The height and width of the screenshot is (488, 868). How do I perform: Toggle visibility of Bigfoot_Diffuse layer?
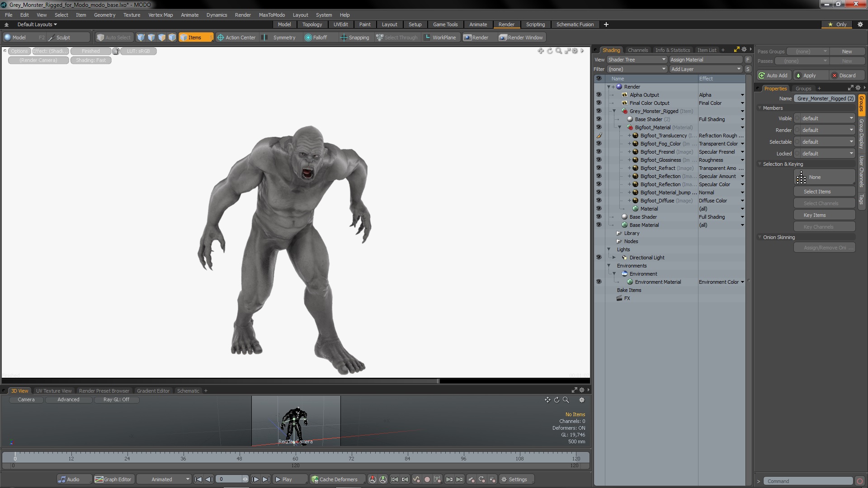coord(599,201)
